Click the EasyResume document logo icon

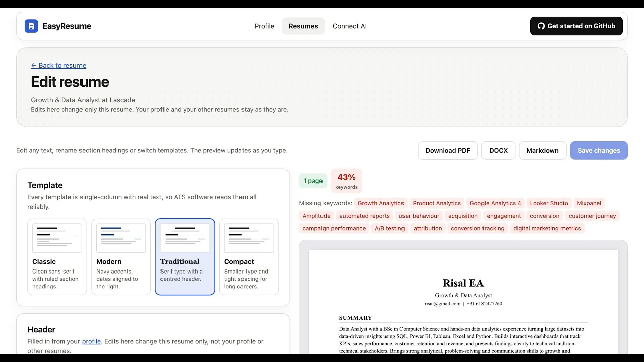pyautogui.click(x=31, y=26)
